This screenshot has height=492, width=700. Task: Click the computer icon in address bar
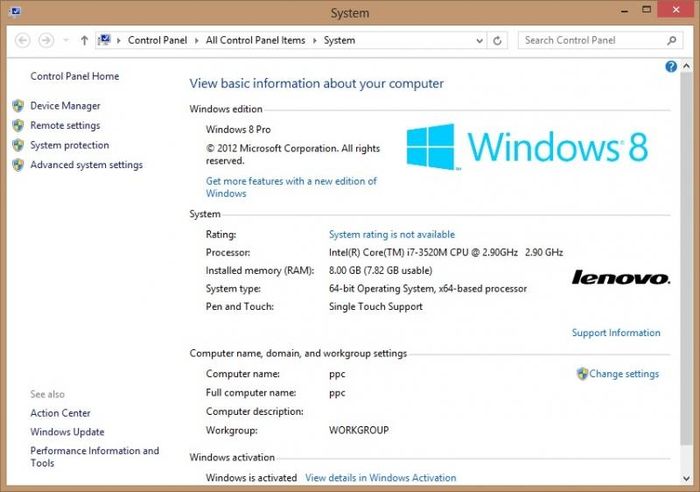pyautogui.click(x=104, y=40)
